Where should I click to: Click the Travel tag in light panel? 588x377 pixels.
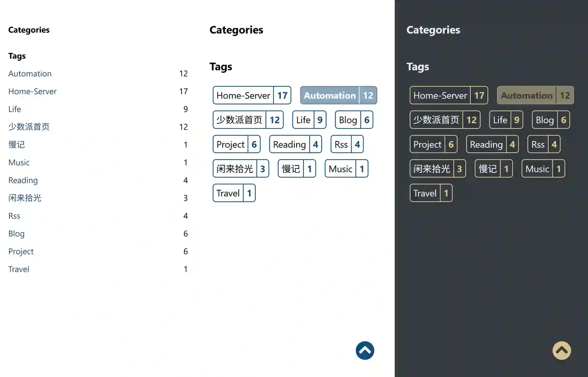coord(234,193)
